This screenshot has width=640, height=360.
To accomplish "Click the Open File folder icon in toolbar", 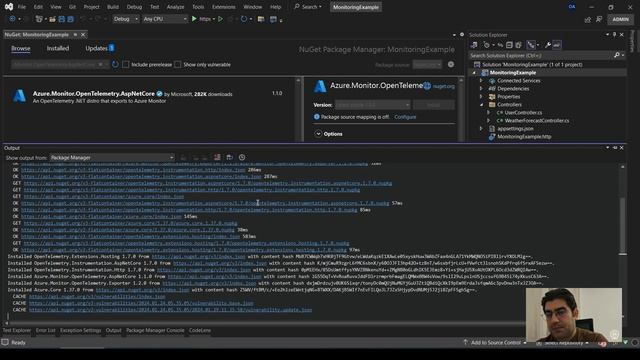I will click(52, 19).
